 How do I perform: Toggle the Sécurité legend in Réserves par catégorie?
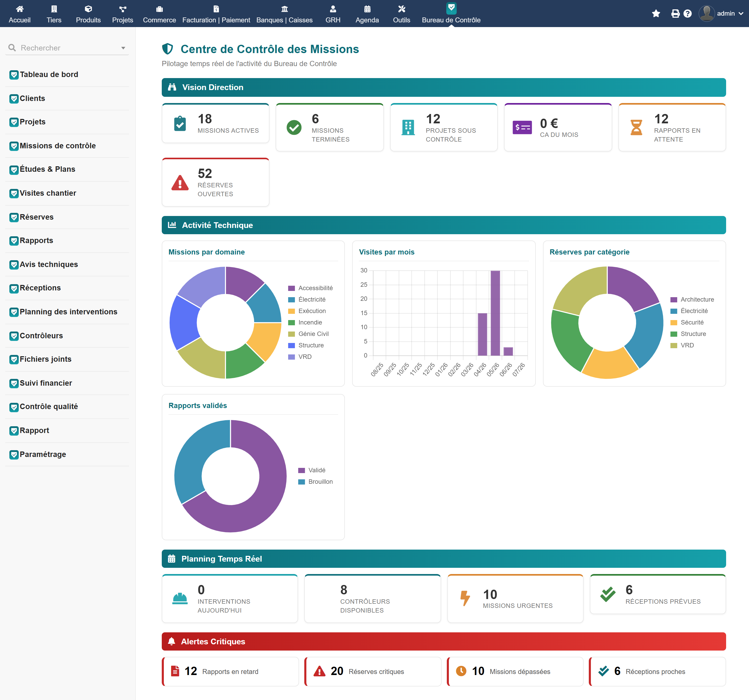pos(687,322)
